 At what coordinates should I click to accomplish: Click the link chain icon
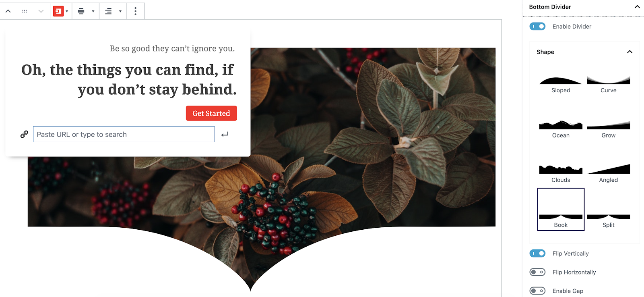(24, 134)
